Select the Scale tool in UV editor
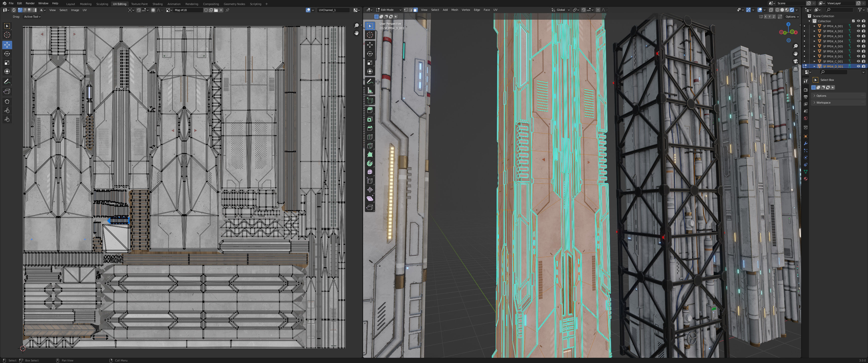The height and width of the screenshot is (363, 868). coord(7,62)
